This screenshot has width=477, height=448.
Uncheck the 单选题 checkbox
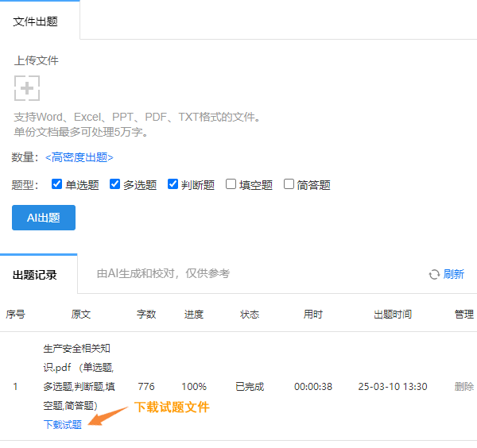pos(57,184)
